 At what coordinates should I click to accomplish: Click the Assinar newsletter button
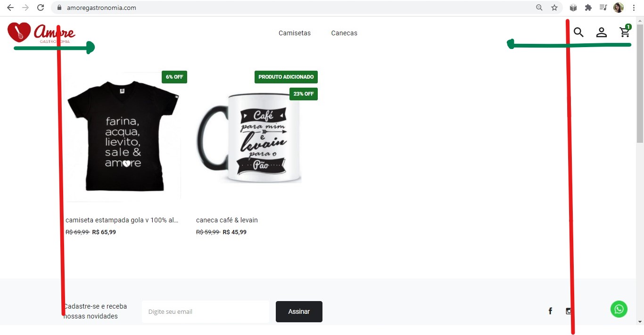(x=299, y=311)
